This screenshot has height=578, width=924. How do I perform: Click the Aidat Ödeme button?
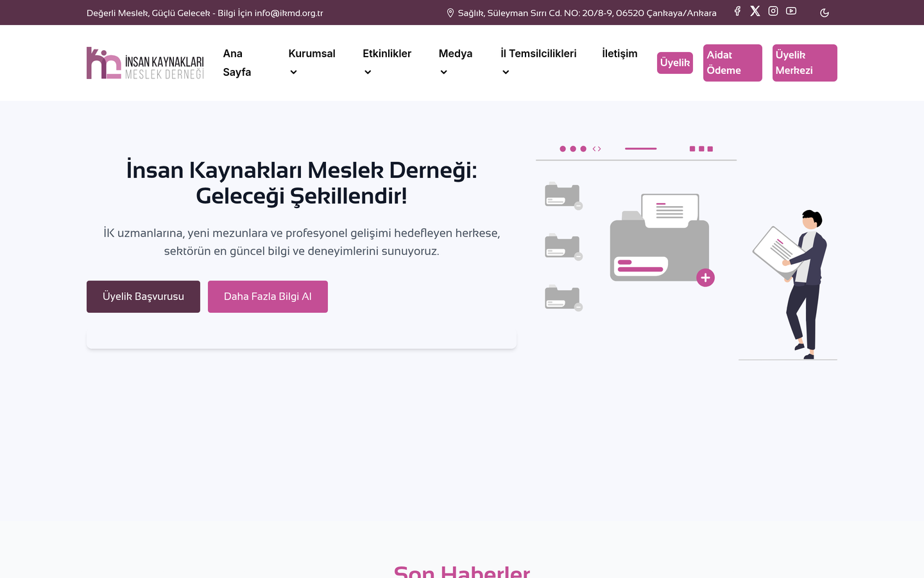coord(733,63)
